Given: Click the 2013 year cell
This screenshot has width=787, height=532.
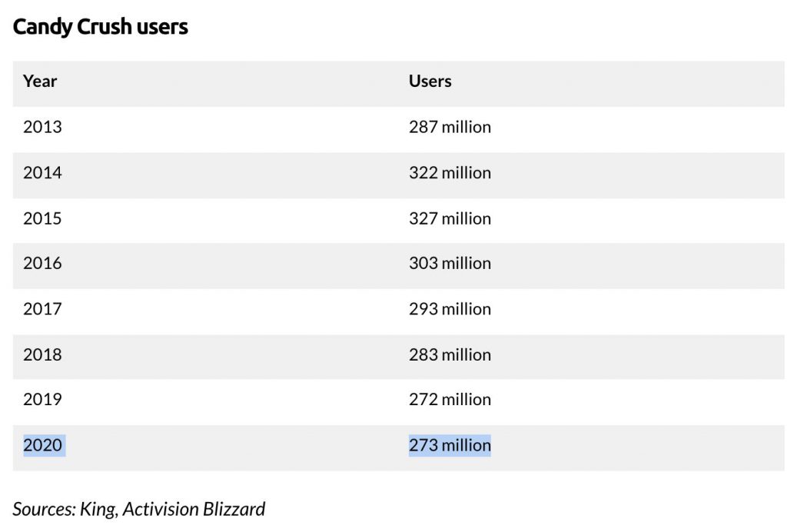Looking at the screenshot, I should [x=43, y=127].
